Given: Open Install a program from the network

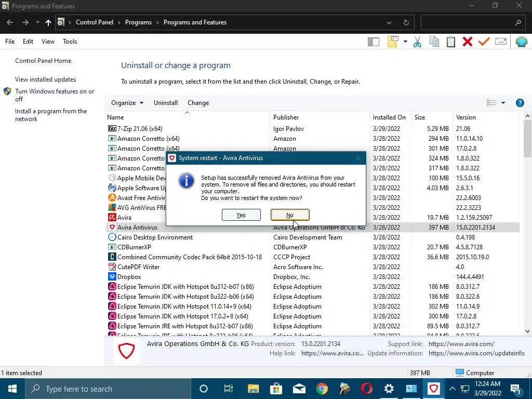Looking at the screenshot, I should pyautogui.click(x=51, y=115).
